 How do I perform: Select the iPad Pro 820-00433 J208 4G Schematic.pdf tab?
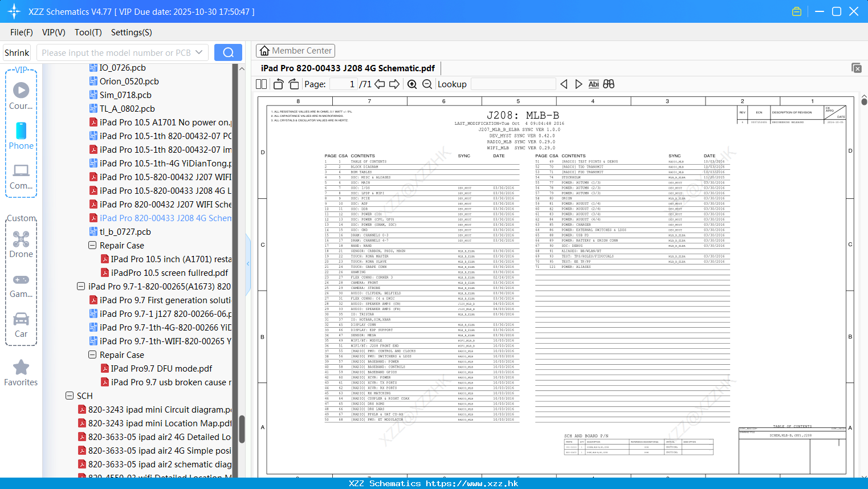pyautogui.click(x=348, y=68)
